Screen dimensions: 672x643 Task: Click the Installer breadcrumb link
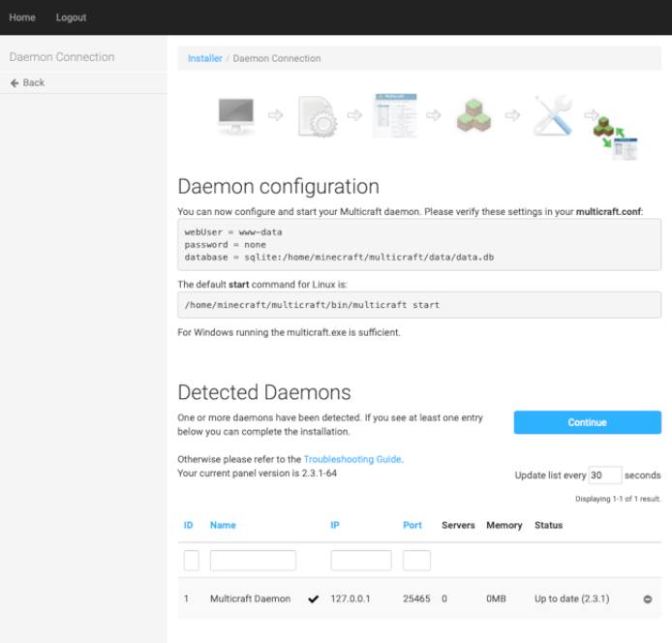tap(204, 58)
